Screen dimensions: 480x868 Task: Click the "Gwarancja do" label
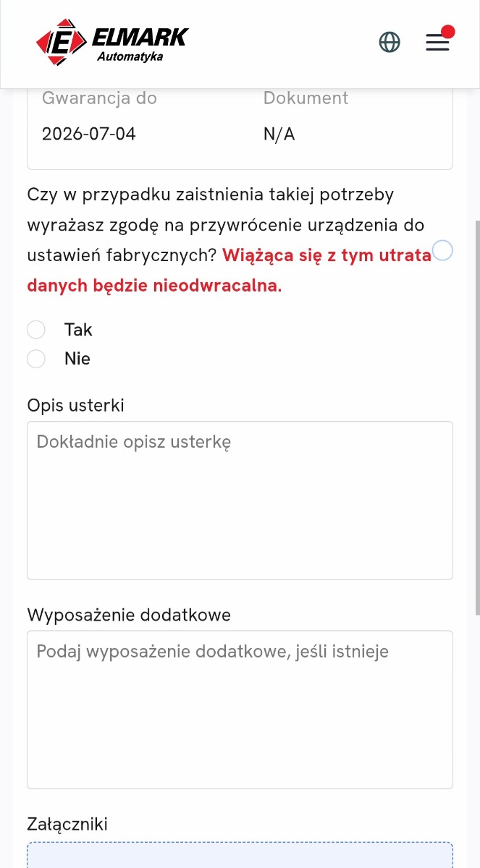point(99,98)
